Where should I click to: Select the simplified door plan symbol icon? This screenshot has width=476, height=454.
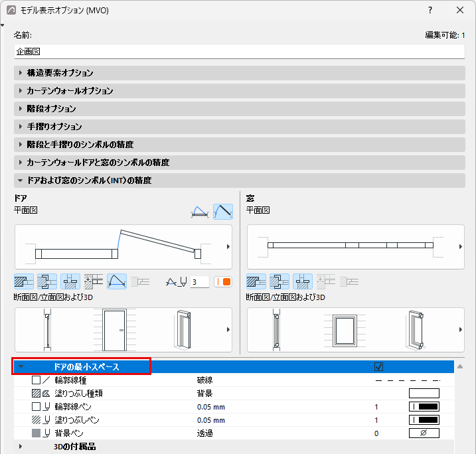point(200,212)
